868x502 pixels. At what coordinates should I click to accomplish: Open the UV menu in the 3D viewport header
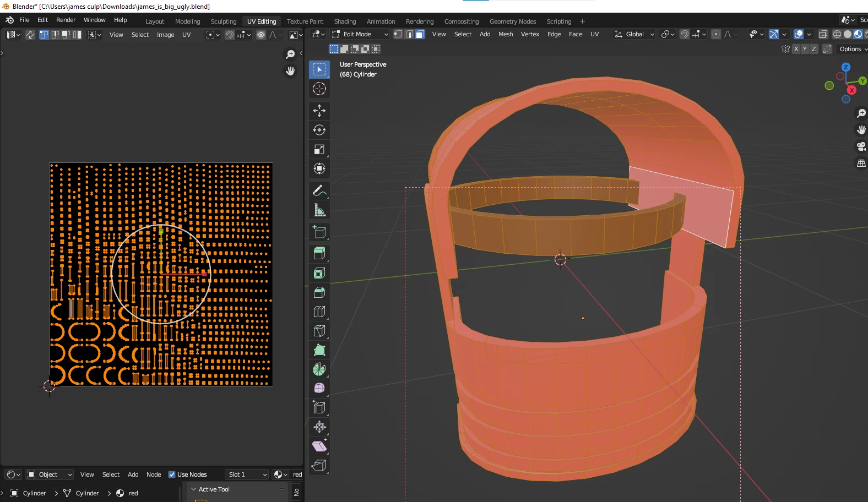[594, 34]
